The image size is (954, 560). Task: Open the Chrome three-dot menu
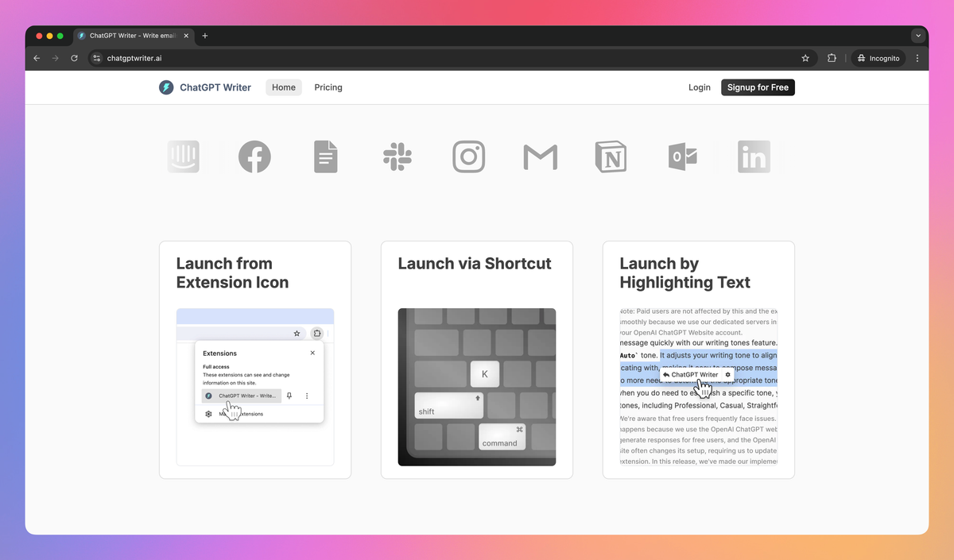[x=917, y=58]
